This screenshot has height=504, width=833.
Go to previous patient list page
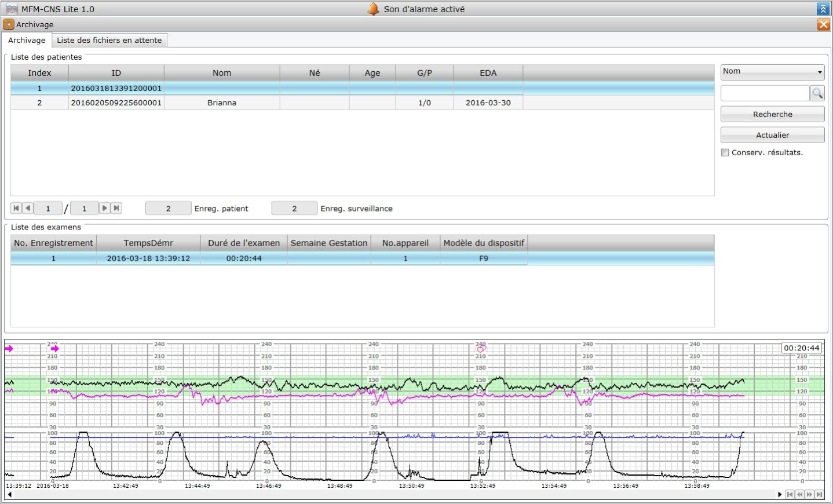[x=27, y=208]
